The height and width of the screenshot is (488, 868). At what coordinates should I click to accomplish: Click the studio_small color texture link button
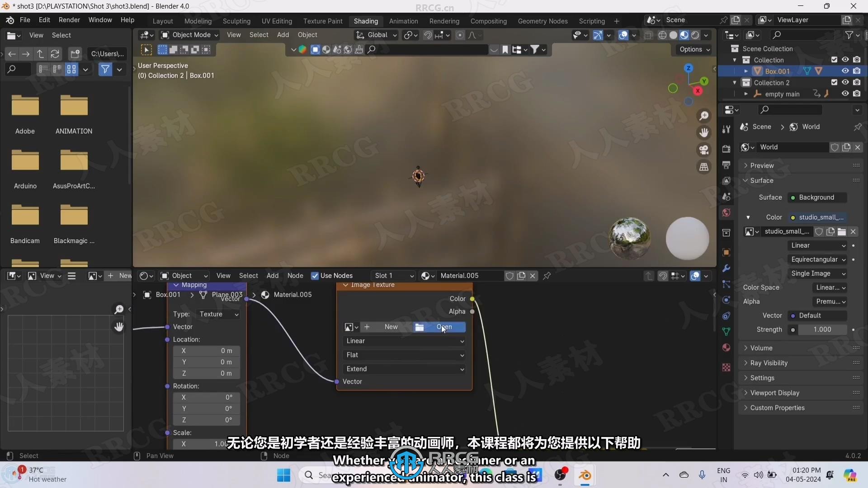(817, 217)
